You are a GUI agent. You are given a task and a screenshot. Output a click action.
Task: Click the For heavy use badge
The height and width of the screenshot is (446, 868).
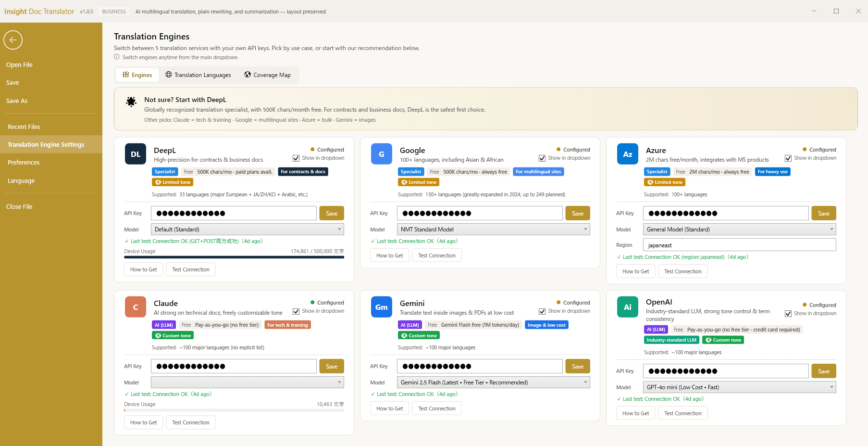772,172
